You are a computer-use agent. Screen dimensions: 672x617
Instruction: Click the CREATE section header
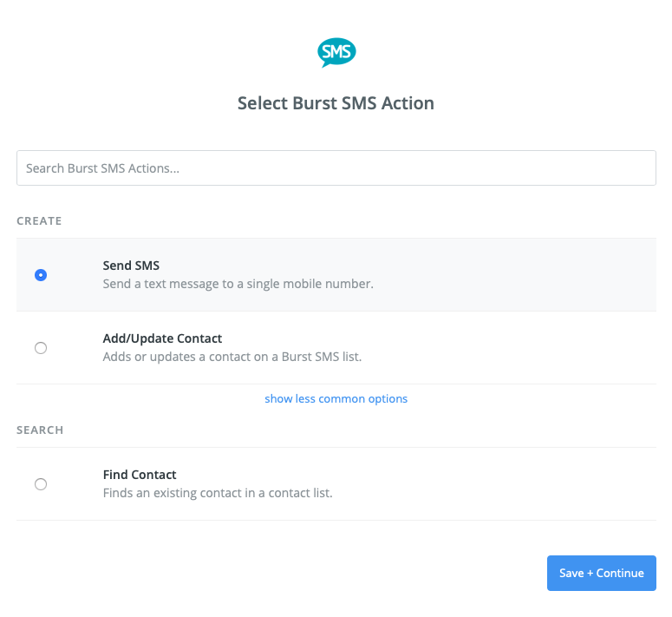(39, 220)
